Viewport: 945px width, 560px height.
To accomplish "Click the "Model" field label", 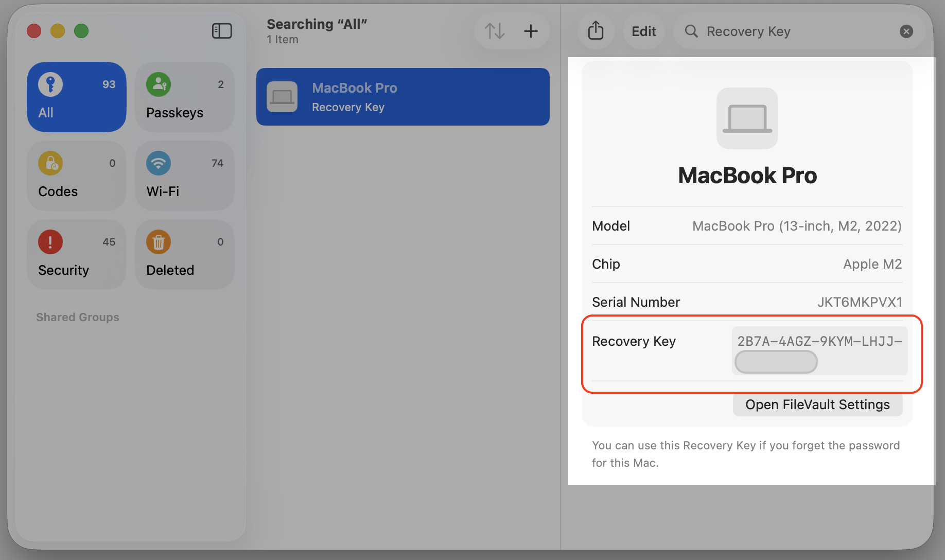I will pyautogui.click(x=611, y=226).
